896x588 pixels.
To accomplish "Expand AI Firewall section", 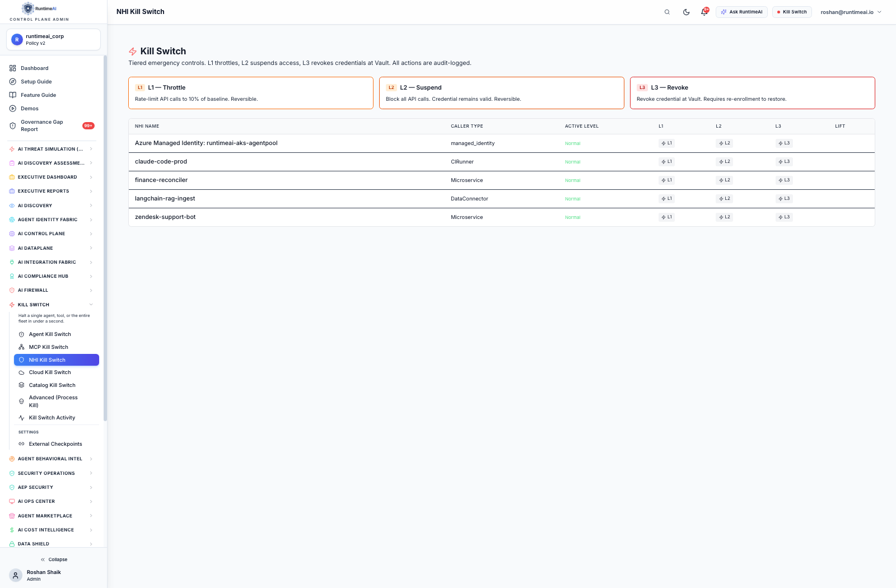I will [52, 290].
